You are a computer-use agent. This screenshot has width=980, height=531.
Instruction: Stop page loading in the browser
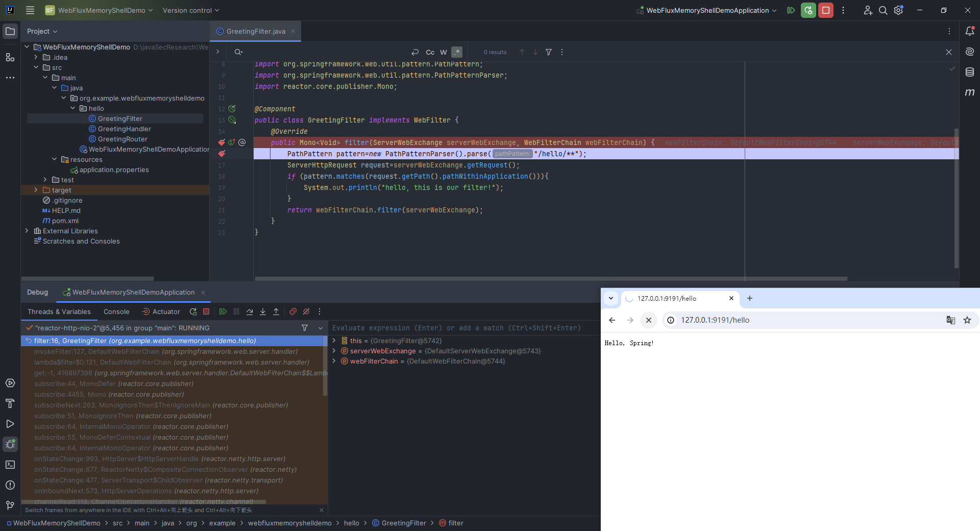(649, 320)
